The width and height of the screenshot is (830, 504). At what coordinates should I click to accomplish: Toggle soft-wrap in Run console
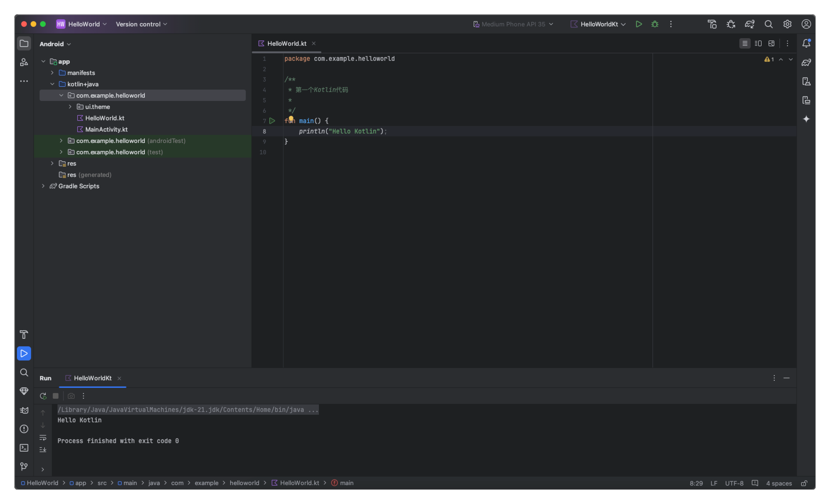[43, 437]
